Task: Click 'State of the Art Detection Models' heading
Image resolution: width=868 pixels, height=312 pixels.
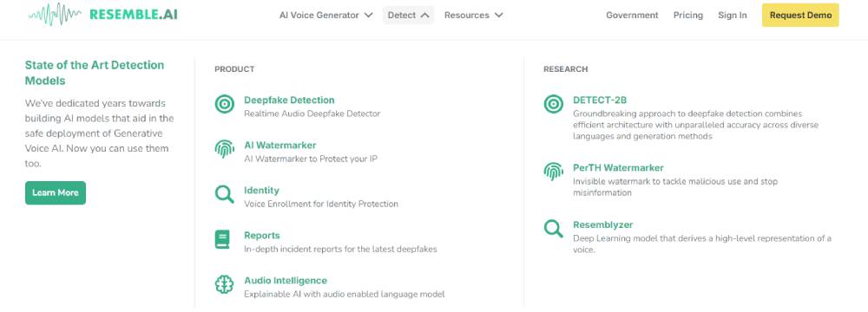Action: [95, 73]
